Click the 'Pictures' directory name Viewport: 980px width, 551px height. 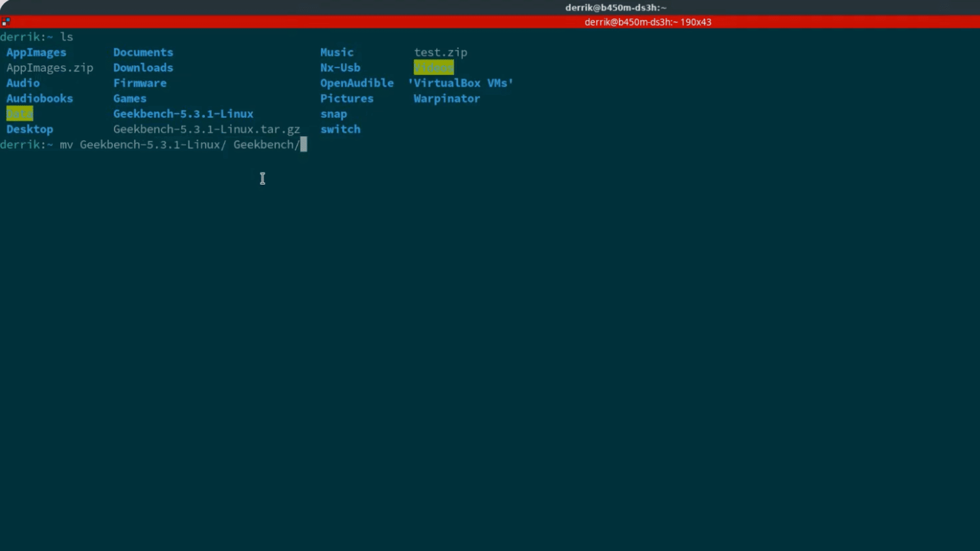point(347,98)
